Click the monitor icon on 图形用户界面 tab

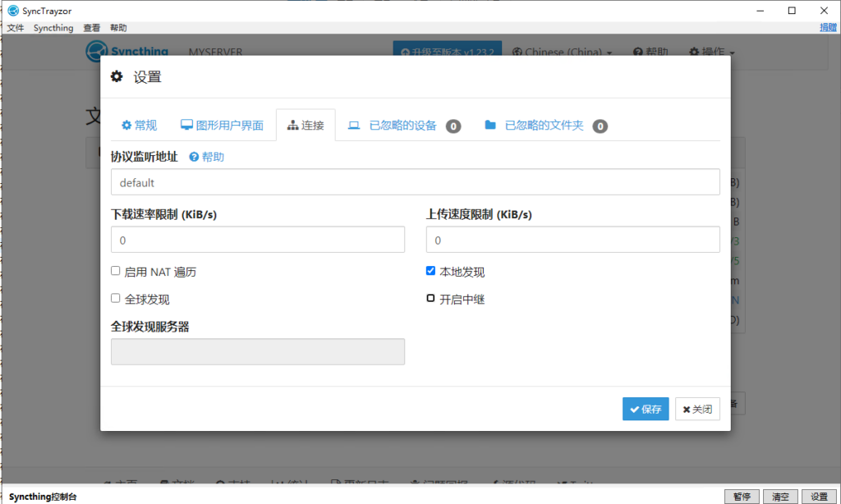[186, 125]
